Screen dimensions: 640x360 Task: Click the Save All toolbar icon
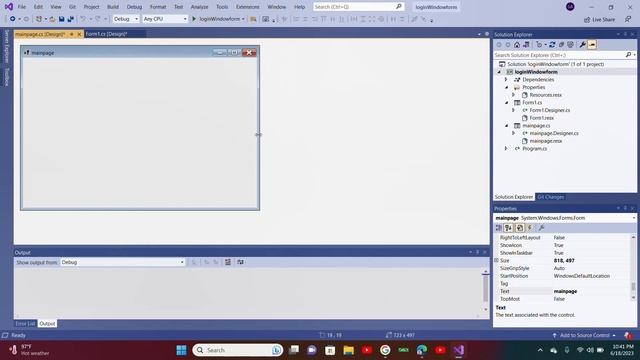[71, 19]
